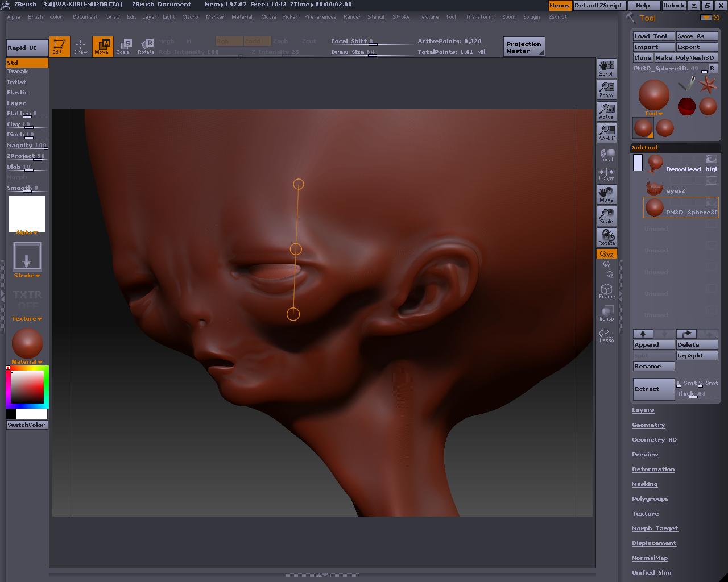Toggle Lasso selection mode
Image resolution: width=728 pixels, height=582 pixels.
(606, 335)
